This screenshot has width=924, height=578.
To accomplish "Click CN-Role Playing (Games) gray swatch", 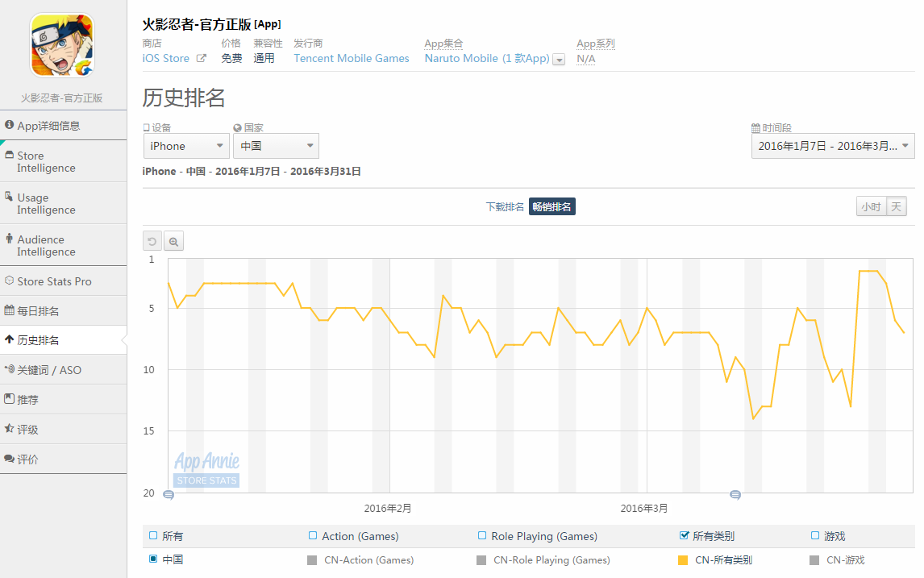I will [x=481, y=559].
